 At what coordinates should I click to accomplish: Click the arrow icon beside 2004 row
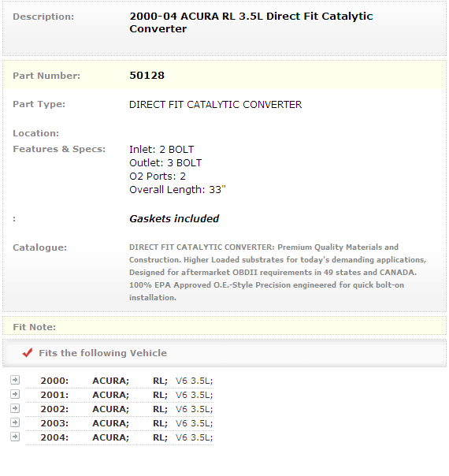point(15,437)
